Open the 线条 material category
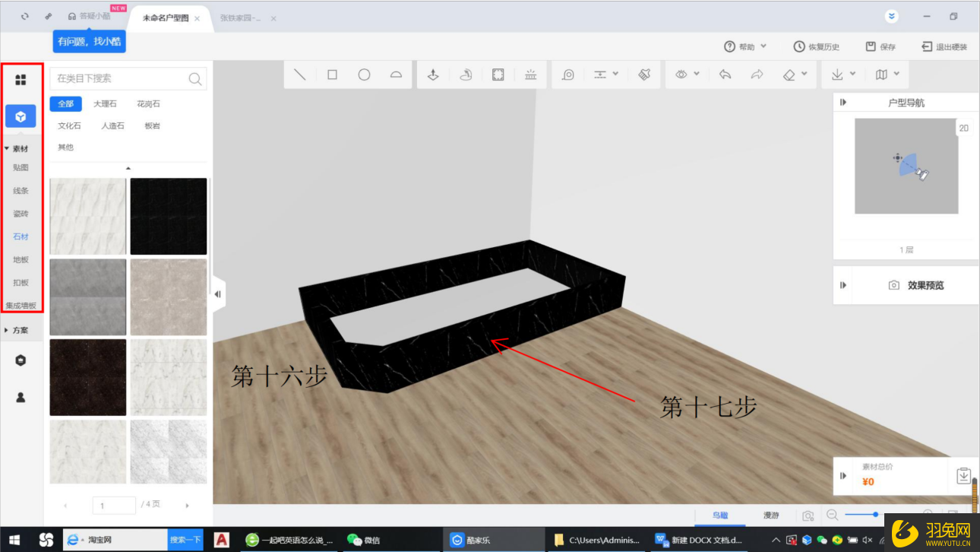This screenshot has width=980, height=552. (x=21, y=191)
